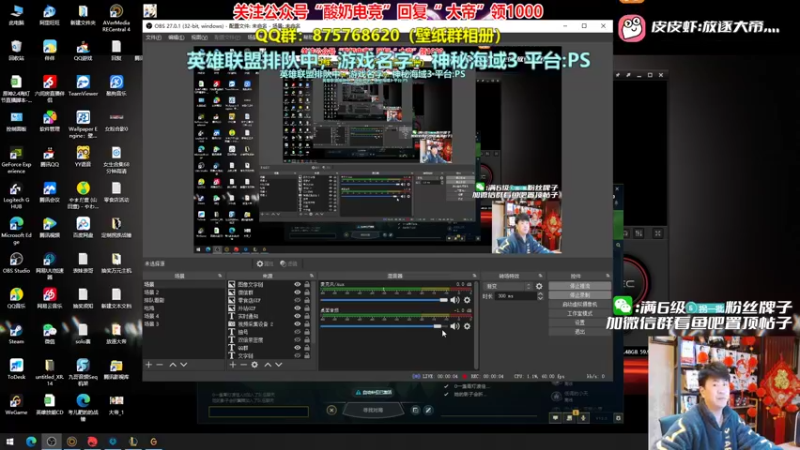Viewport: 800px width, 450px height.
Task: Toggle lock on the 零食店GIF source
Action: coord(307,301)
